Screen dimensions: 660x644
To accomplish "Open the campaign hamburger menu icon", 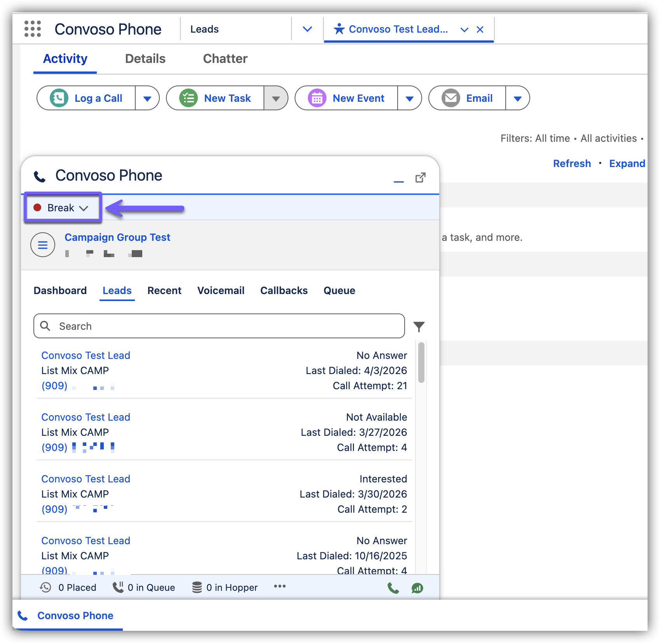I will coord(43,245).
